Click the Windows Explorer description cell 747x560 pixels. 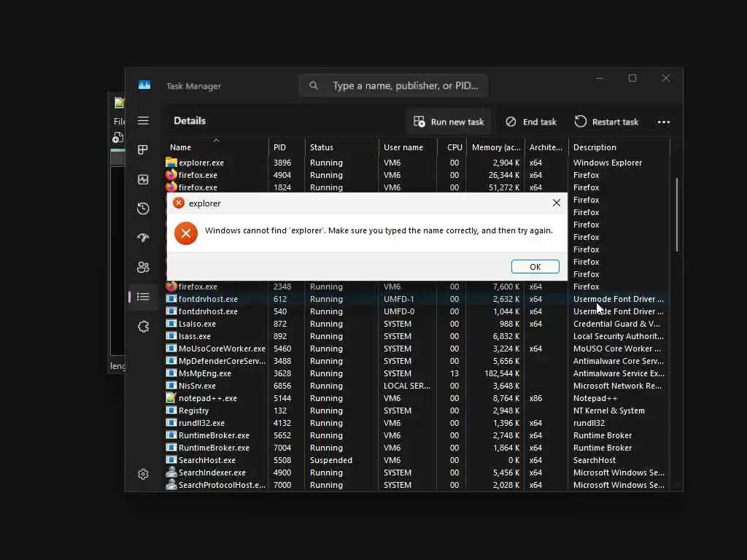click(x=608, y=163)
